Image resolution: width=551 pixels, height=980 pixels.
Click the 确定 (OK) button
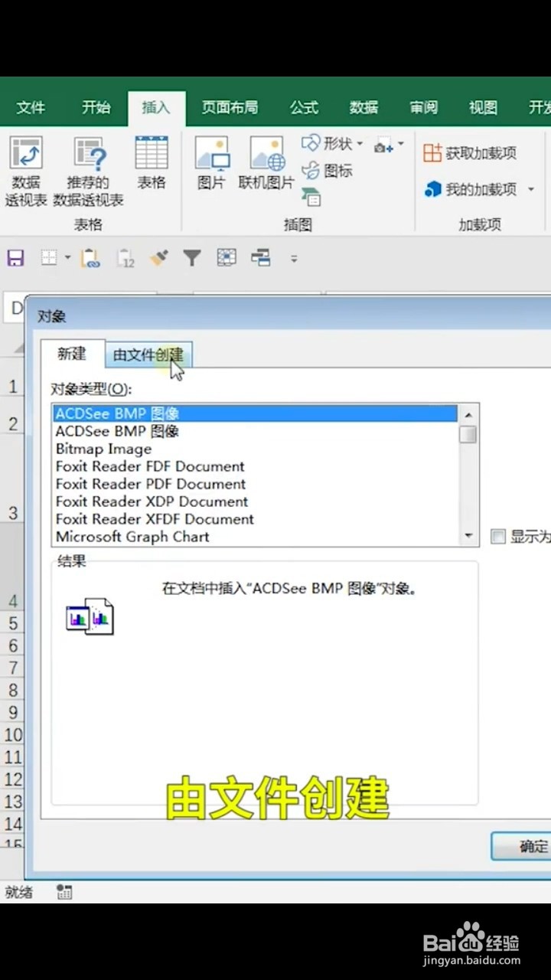tap(521, 846)
